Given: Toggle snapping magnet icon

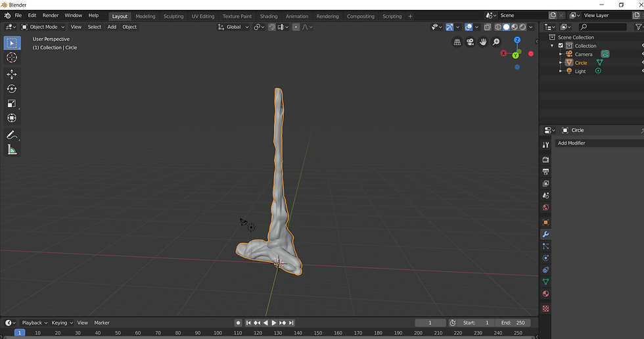Looking at the screenshot, I should [x=271, y=27].
